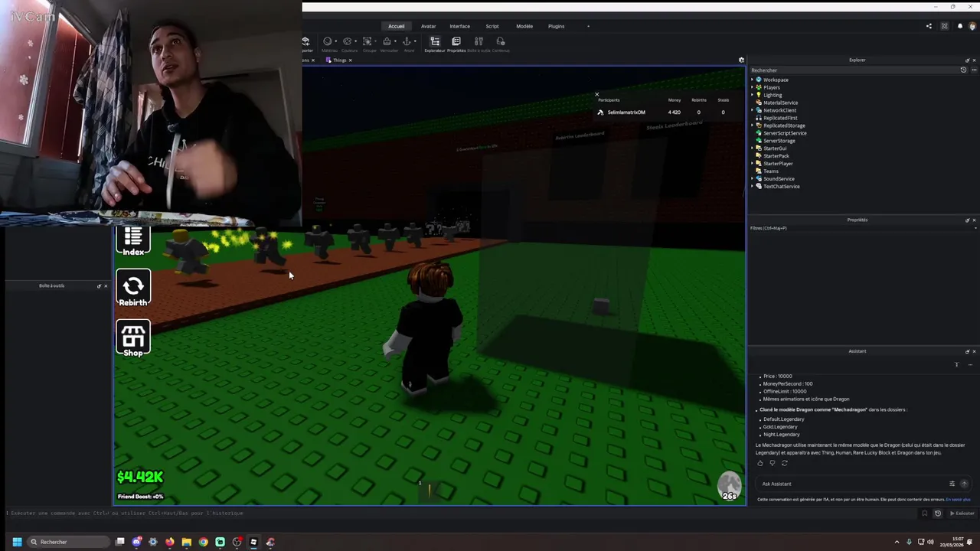
Task: Expand the StarterPlayer tree node
Action: (x=753, y=164)
